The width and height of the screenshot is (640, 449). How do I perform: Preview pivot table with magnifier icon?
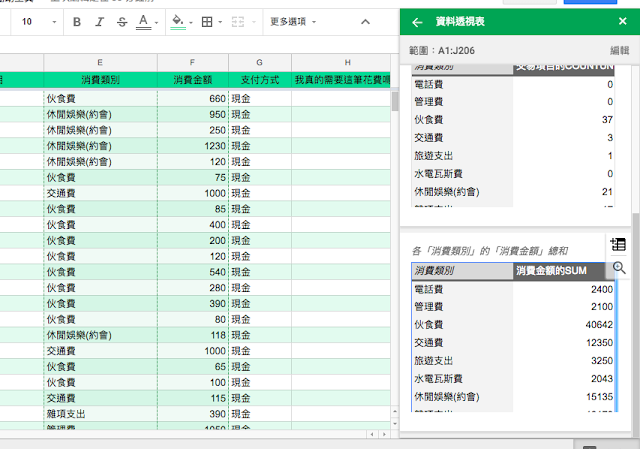[619, 268]
